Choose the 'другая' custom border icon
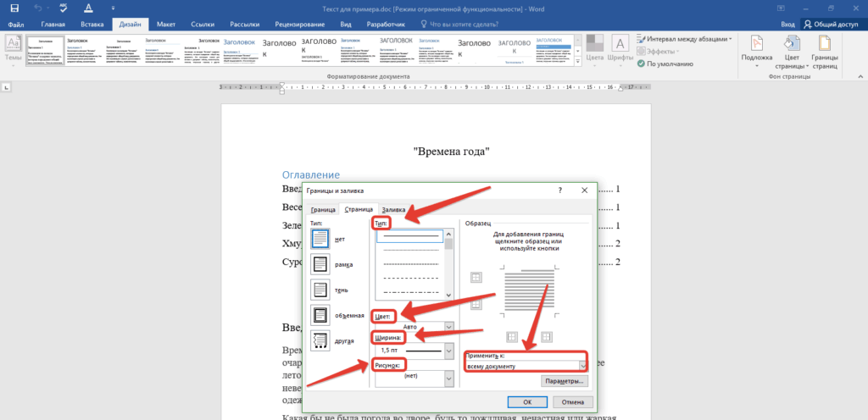This screenshot has height=420, width=868. tap(320, 340)
